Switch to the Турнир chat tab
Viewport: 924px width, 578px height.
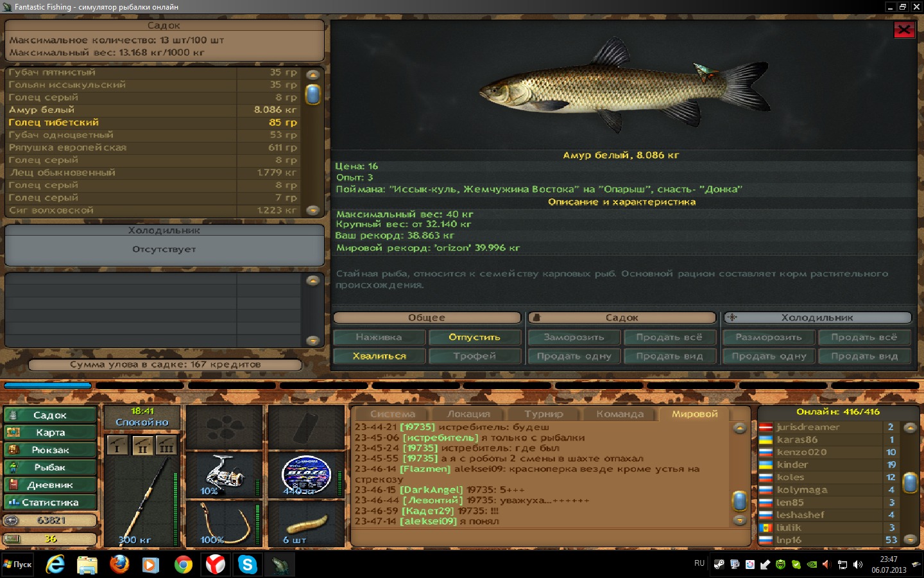point(543,414)
